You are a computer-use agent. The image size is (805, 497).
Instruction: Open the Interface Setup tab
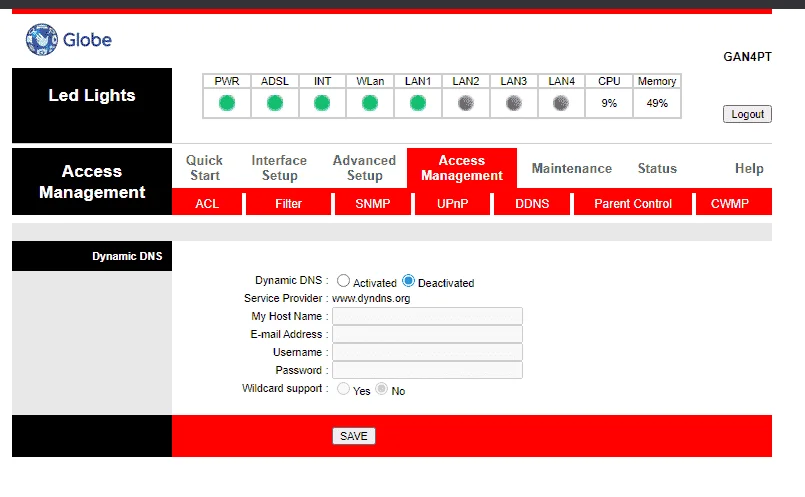pos(279,168)
